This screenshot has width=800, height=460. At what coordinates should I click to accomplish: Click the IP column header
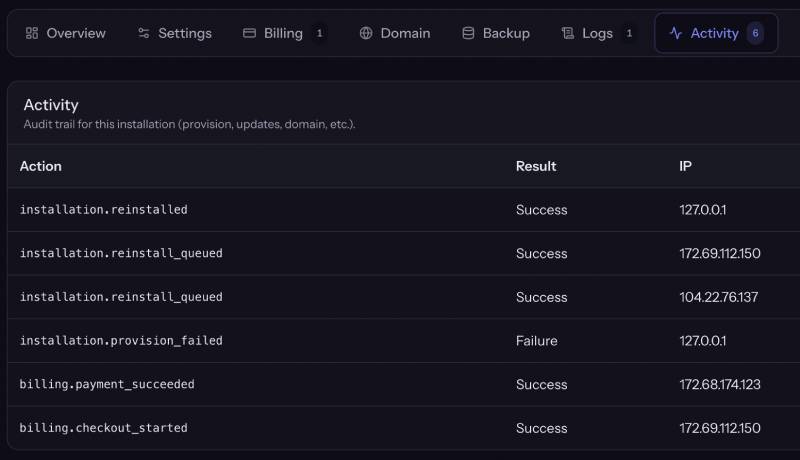pos(685,166)
